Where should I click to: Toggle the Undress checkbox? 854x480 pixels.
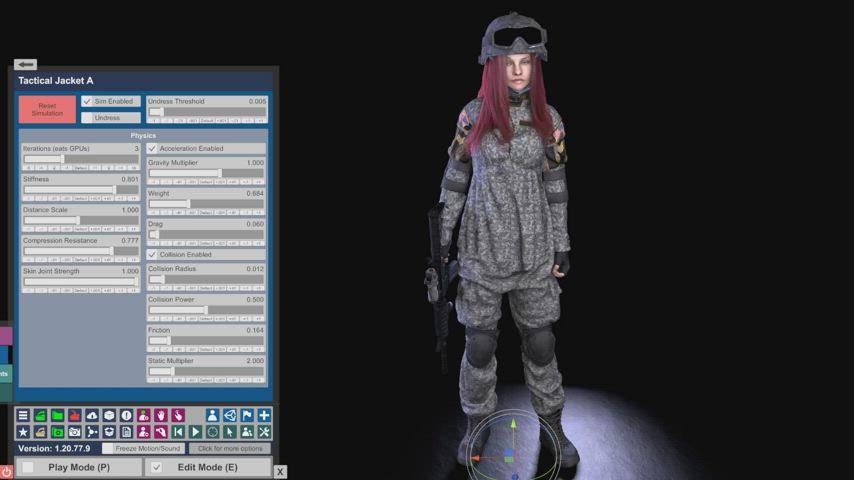(87, 117)
